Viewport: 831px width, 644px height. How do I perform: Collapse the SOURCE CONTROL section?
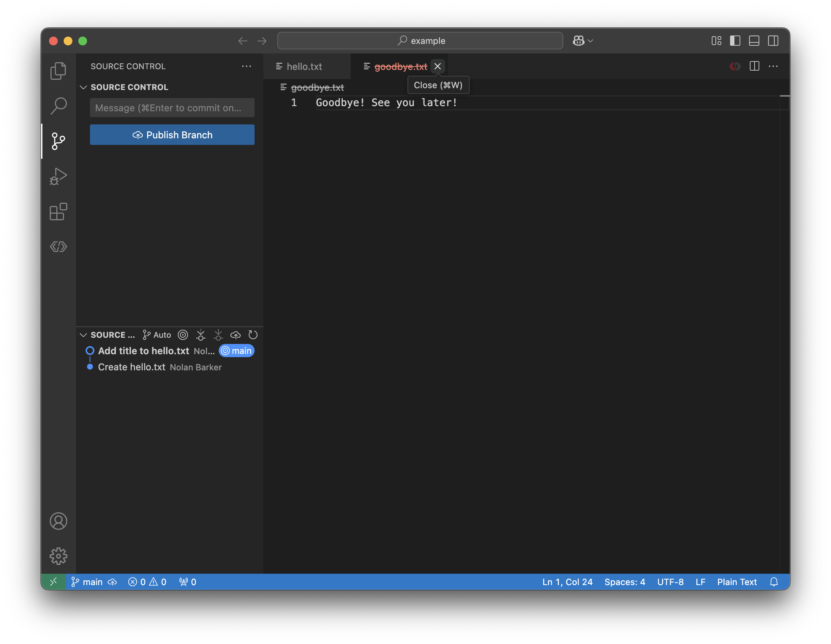(83, 87)
